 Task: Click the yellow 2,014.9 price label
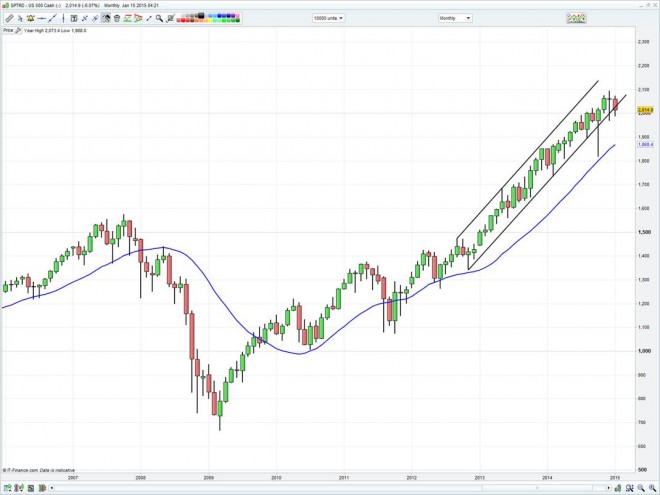645,110
